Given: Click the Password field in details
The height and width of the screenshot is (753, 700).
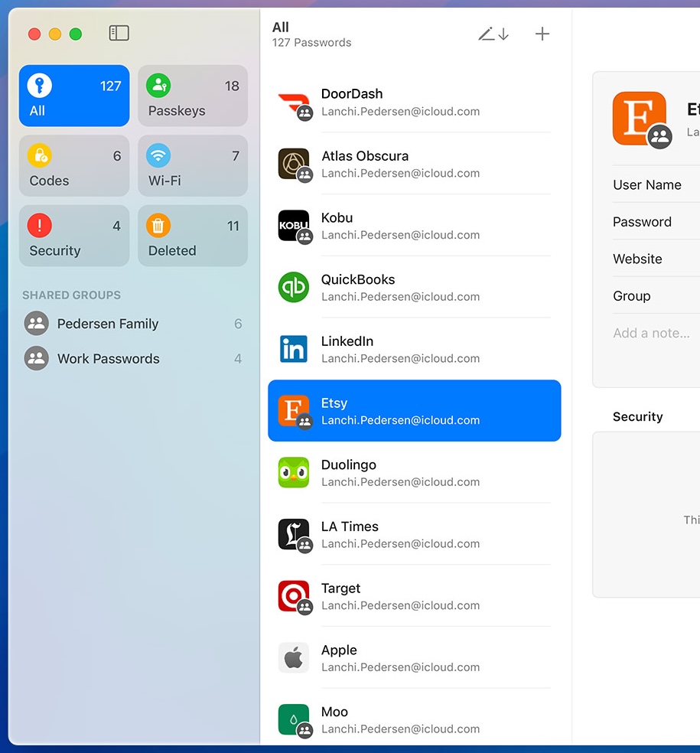Looking at the screenshot, I should click(656, 222).
